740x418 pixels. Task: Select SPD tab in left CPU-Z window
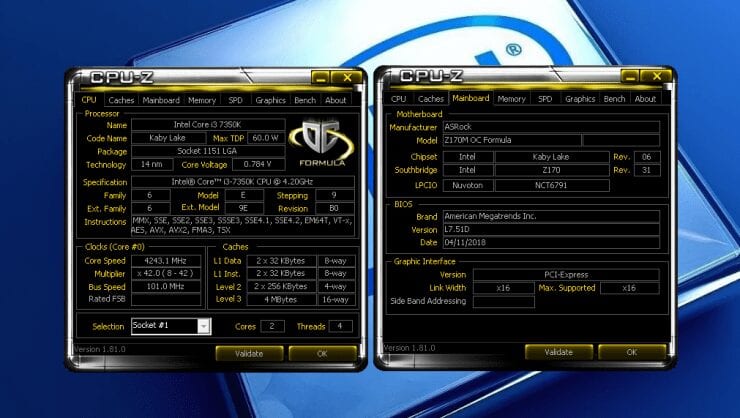tap(235, 100)
